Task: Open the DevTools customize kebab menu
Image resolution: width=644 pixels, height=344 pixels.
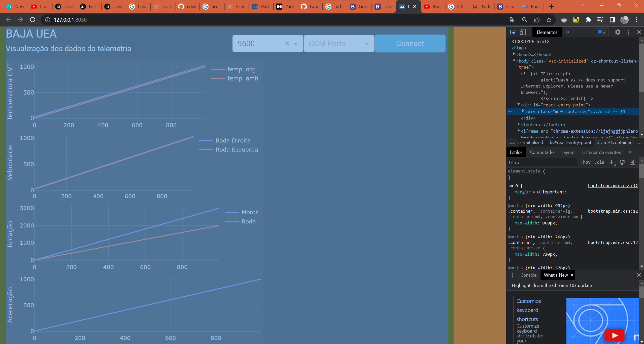Action: tap(629, 32)
